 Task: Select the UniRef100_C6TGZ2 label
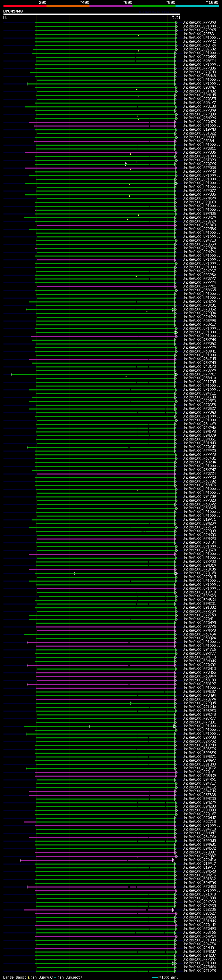[x=199, y=133]
